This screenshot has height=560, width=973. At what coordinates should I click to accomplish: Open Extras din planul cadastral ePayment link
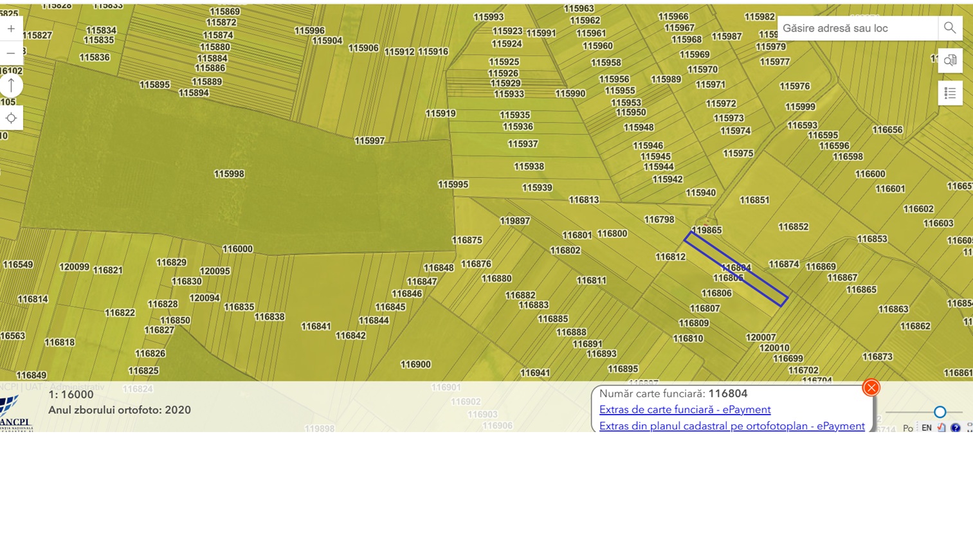coord(732,426)
